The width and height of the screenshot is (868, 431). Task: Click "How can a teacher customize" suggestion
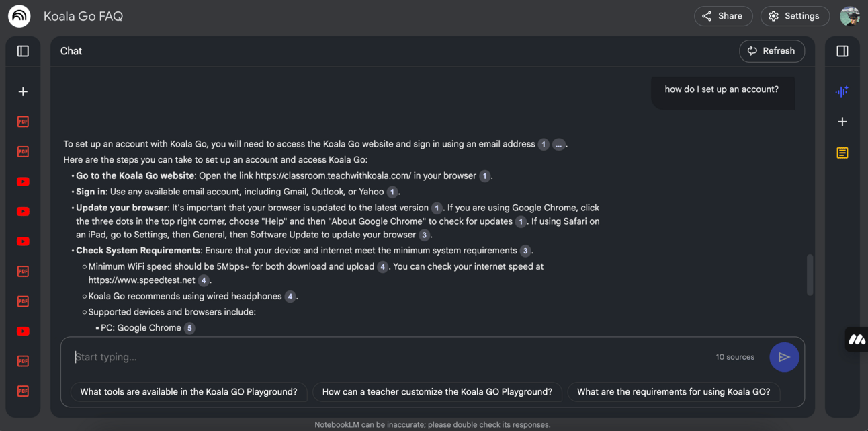437,392
